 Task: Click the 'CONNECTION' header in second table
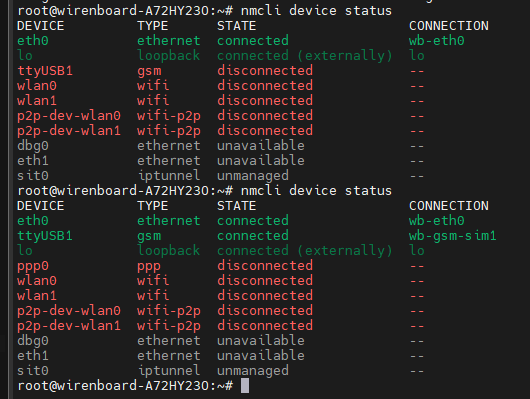coord(449,206)
